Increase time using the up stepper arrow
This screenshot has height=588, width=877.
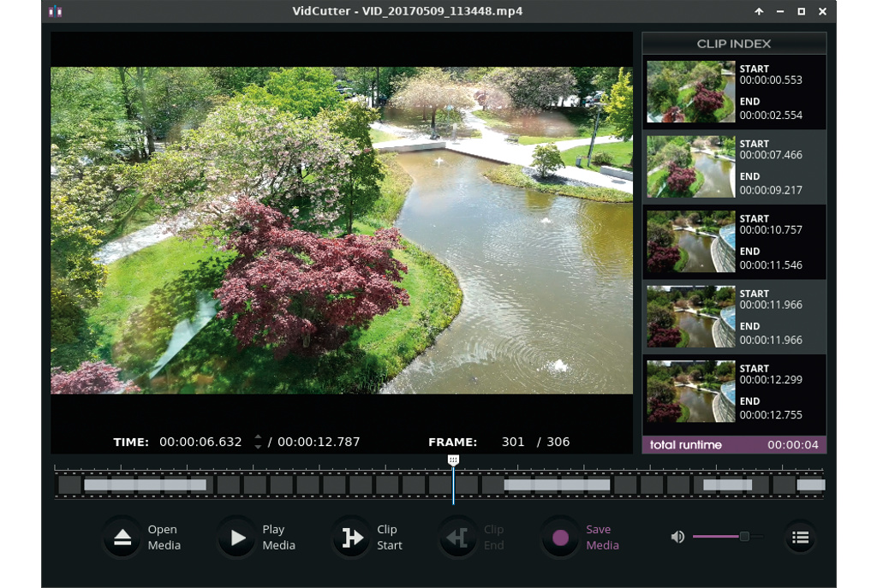258,437
